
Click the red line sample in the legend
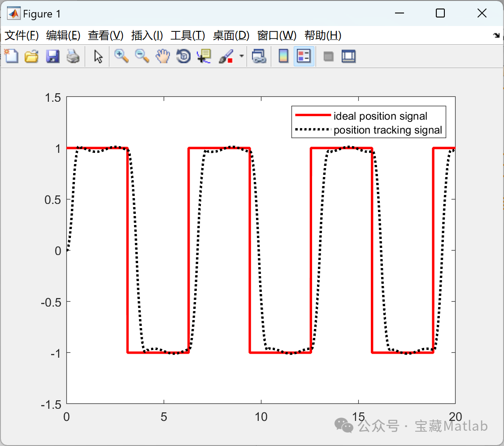point(313,115)
